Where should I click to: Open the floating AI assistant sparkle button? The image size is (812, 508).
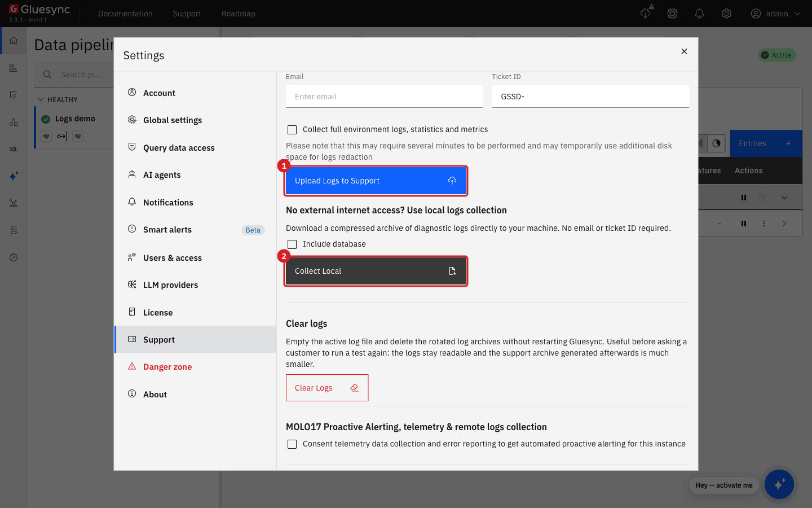point(779,484)
